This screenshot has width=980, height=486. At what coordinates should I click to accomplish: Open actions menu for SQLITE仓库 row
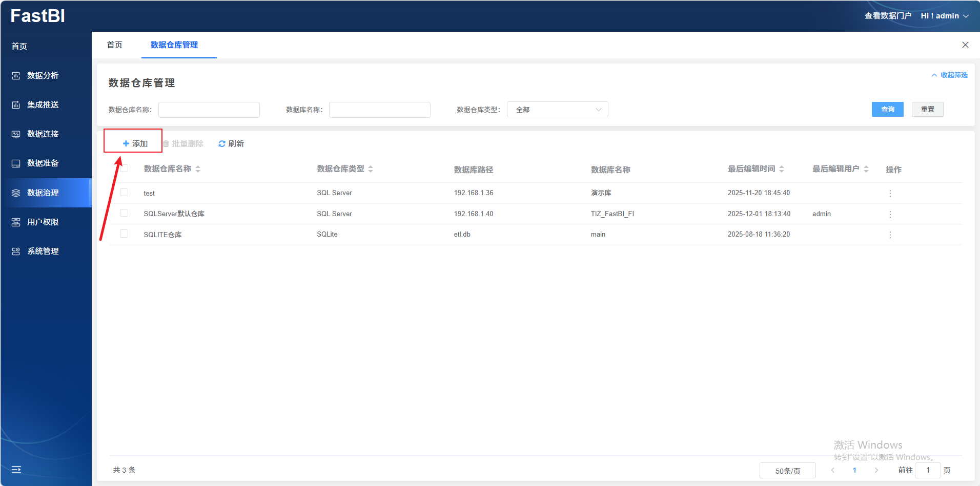pos(890,235)
